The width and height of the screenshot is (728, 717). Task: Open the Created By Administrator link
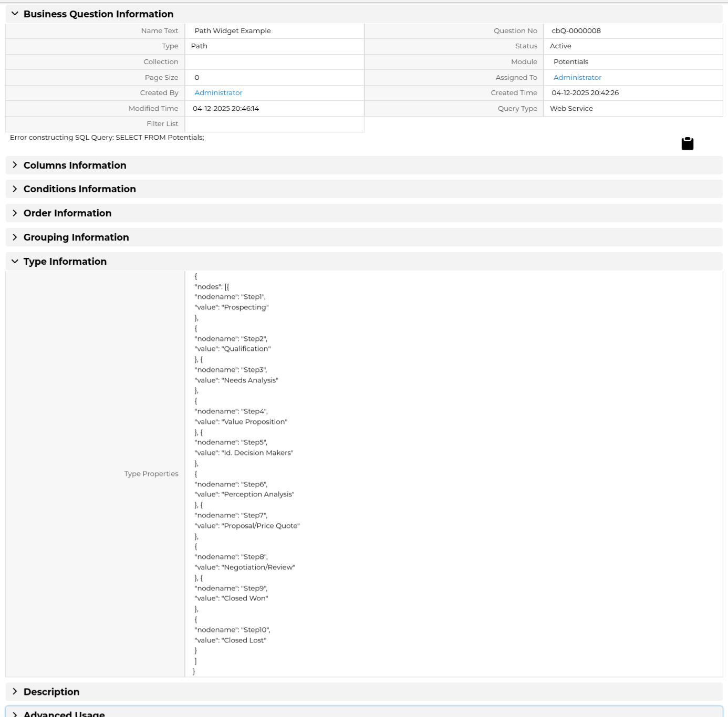pyautogui.click(x=219, y=93)
